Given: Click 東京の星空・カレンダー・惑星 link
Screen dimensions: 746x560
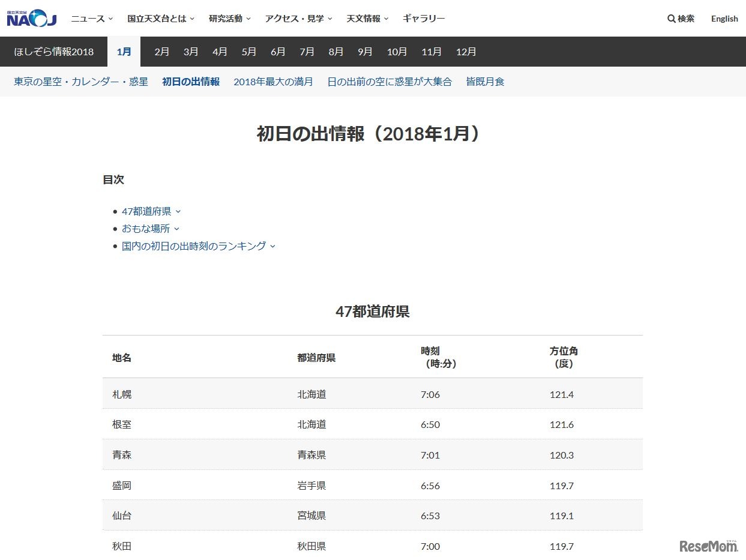Looking at the screenshot, I should click(x=79, y=82).
